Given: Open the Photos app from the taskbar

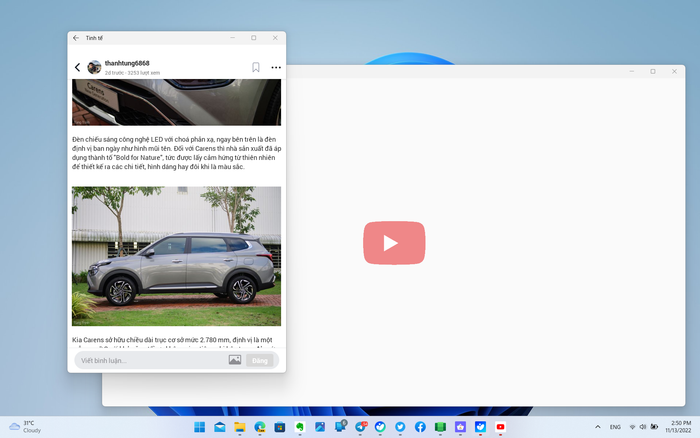Looking at the screenshot, I should (320, 427).
